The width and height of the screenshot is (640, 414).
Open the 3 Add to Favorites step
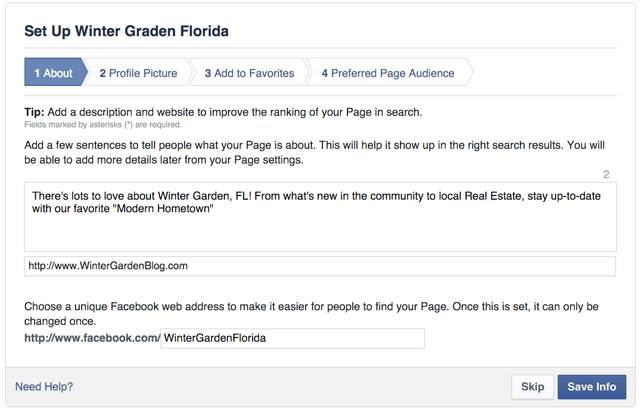point(249,73)
